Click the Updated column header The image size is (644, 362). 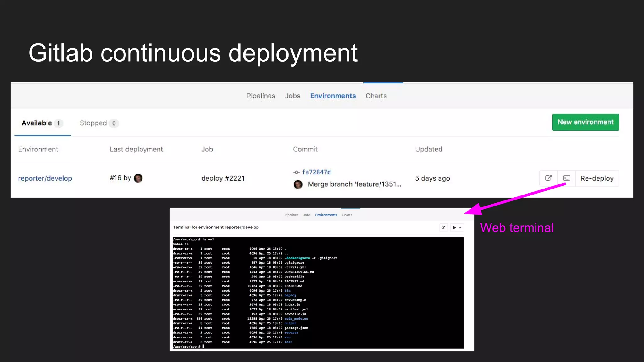tap(429, 149)
